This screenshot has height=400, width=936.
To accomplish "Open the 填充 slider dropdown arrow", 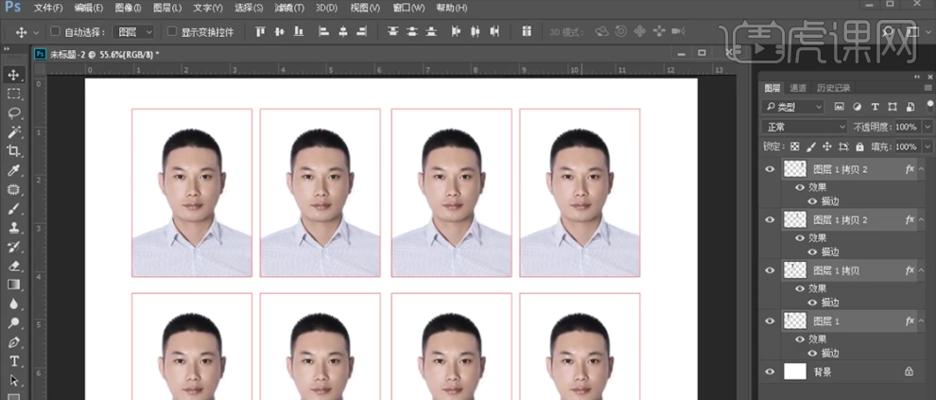I will (x=927, y=146).
